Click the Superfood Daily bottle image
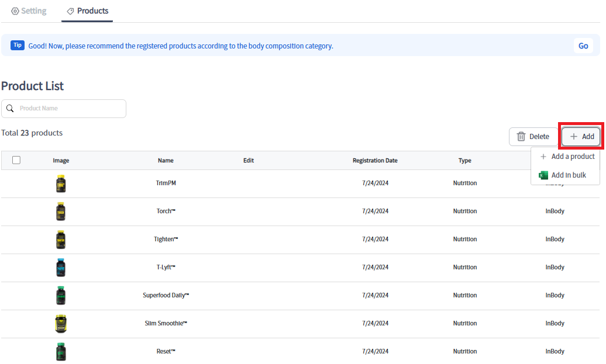Screen dimensions: 606x364 pos(61,296)
